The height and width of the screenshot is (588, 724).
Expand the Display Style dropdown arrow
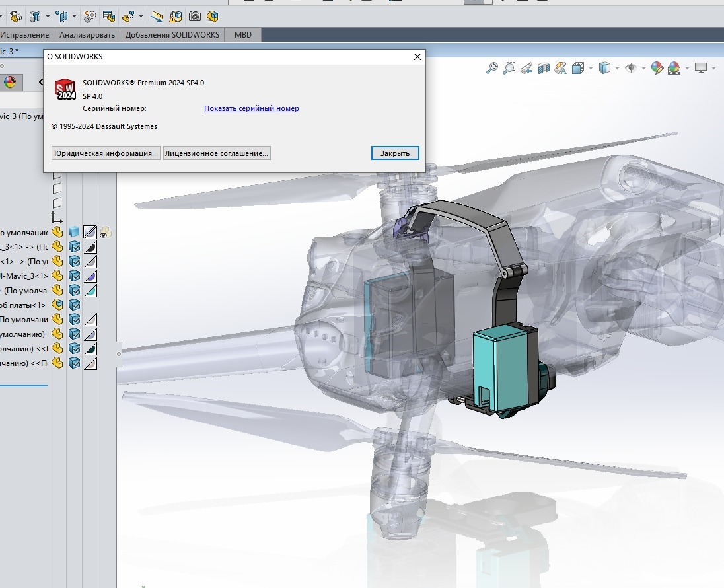coord(618,68)
